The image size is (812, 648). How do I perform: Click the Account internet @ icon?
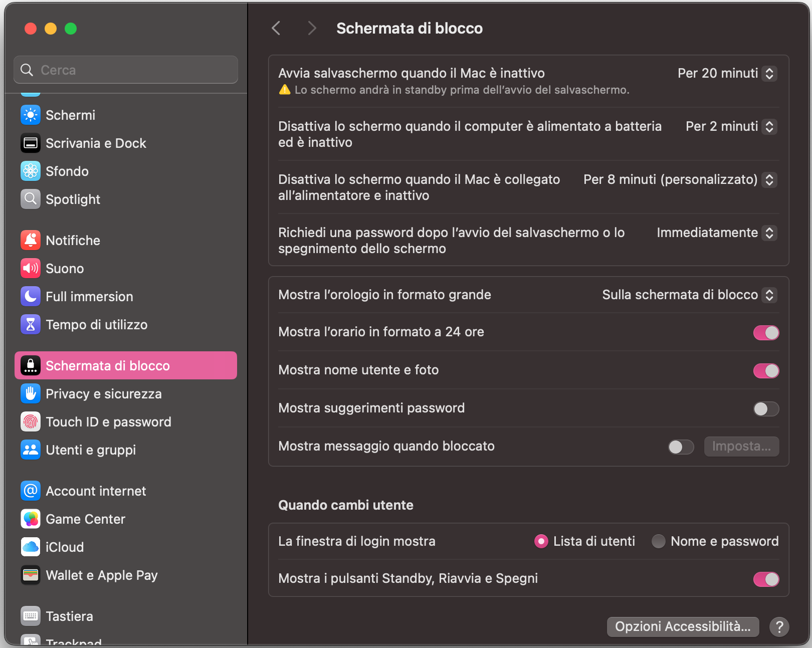(x=31, y=491)
